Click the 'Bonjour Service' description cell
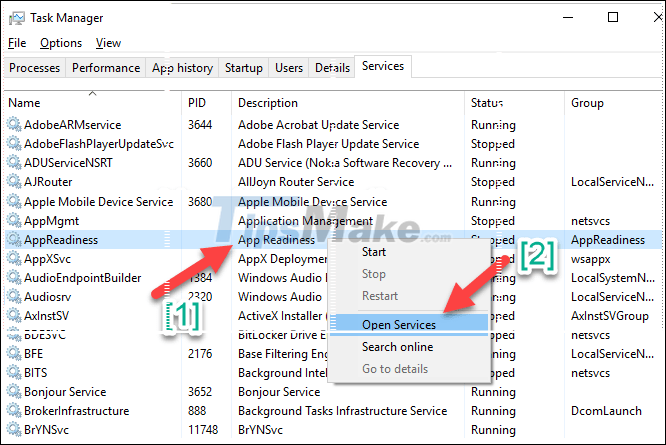666x445 pixels. 279,391
